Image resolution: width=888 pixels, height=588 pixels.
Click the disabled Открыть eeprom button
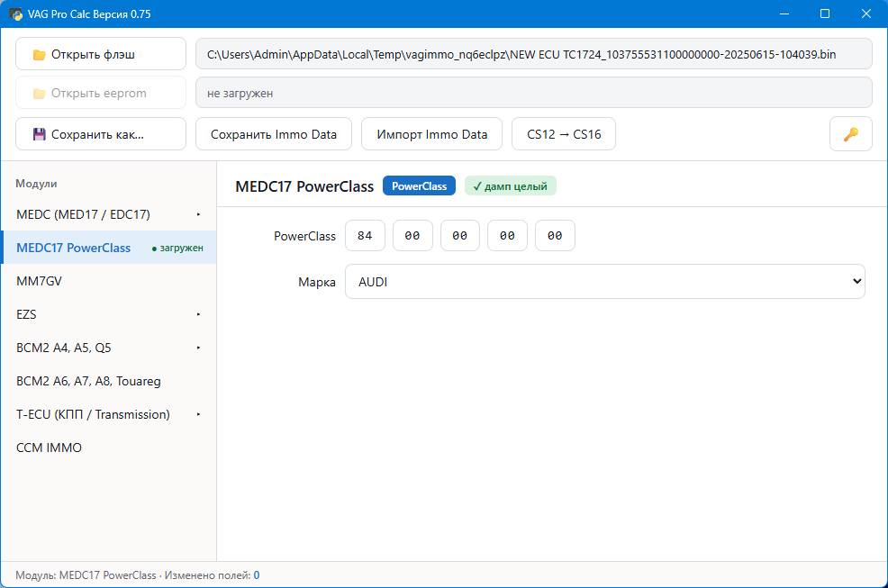pyautogui.click(x=101, y=93)
